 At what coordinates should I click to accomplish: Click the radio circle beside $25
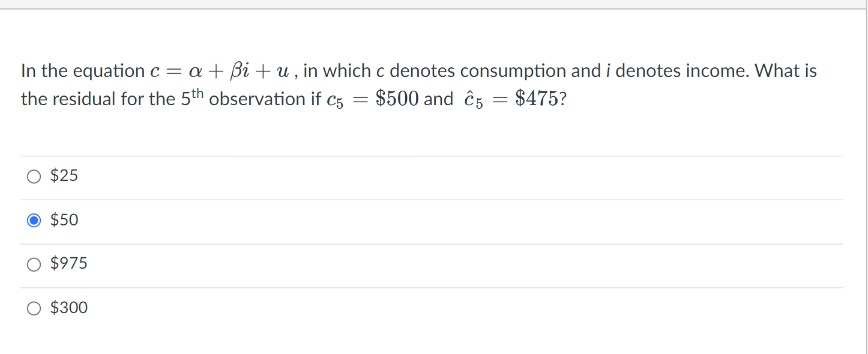[x=34, y=176]
